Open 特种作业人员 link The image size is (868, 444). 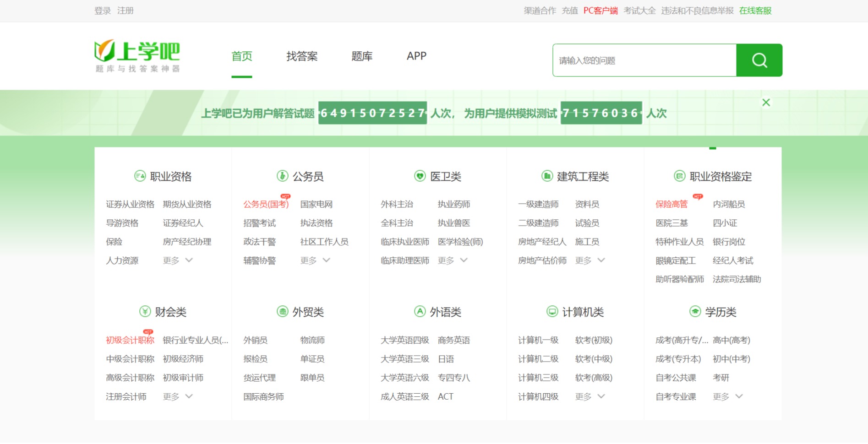coord(680,242)
